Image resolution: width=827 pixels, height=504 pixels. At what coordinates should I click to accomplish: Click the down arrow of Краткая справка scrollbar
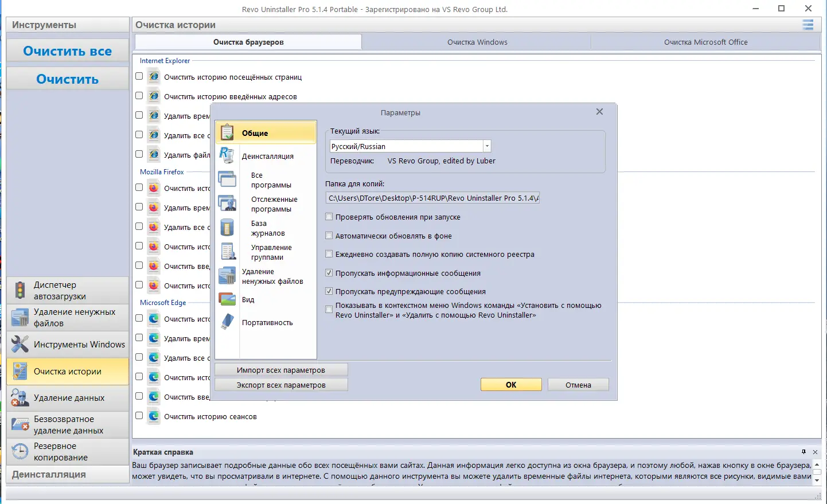817,480
